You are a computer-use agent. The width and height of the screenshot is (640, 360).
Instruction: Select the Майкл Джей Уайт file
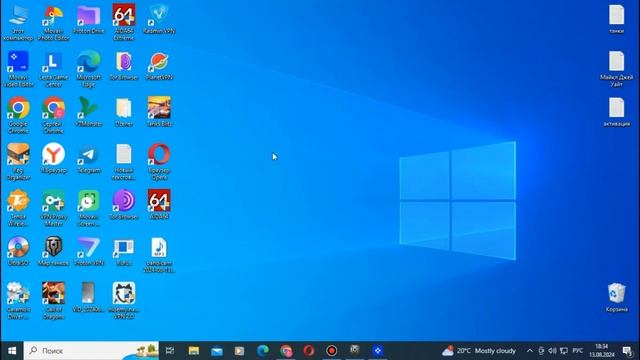(617, 69)
